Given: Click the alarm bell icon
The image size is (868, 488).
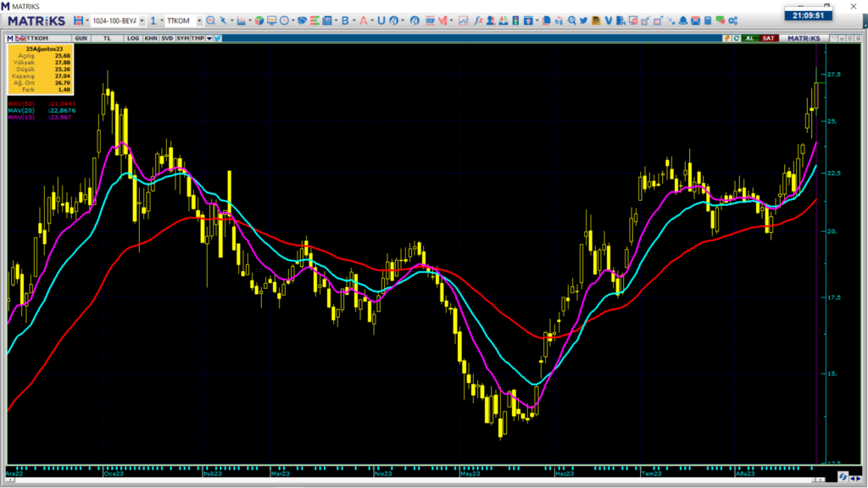Looking at the screenshot, I should pyautogui.click(x=683, y=20).
